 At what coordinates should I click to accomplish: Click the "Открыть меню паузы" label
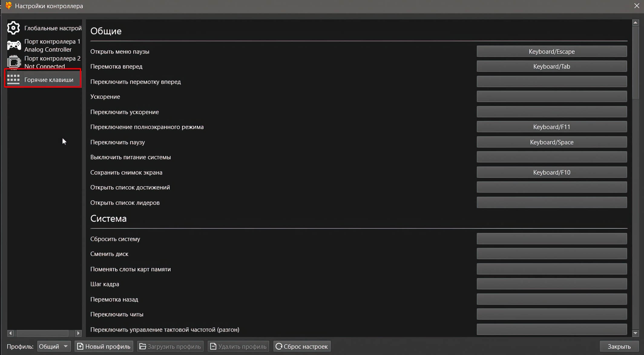120,51
